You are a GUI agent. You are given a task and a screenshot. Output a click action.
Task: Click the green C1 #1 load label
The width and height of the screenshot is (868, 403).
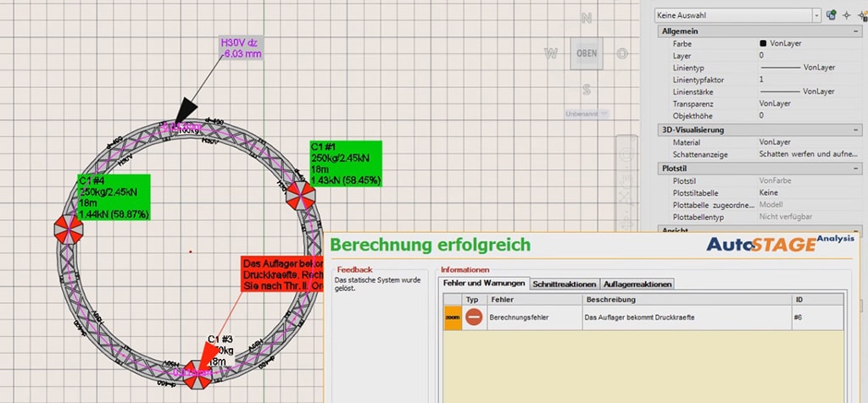click(x=346, y=163)
